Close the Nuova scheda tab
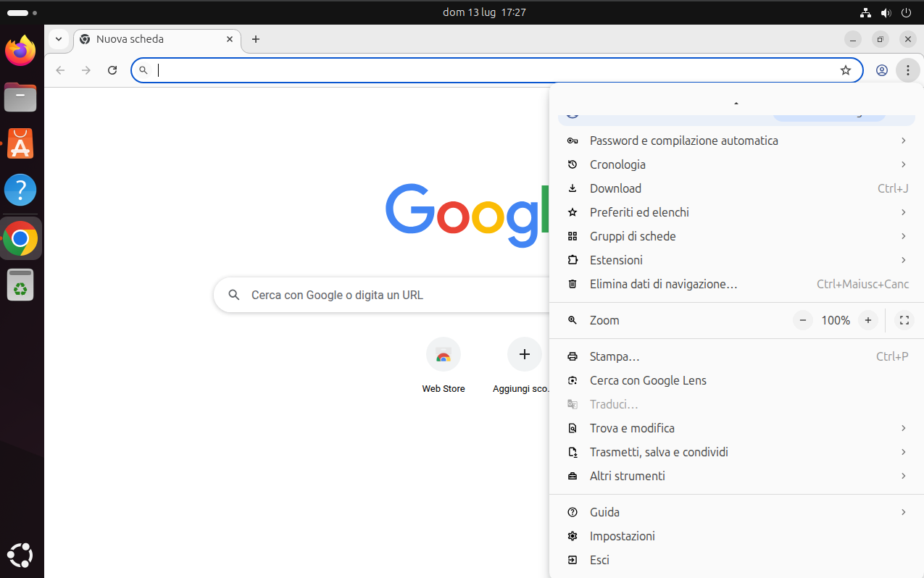The height and width of the screenshot is (578, 924). tap(230, 39)
